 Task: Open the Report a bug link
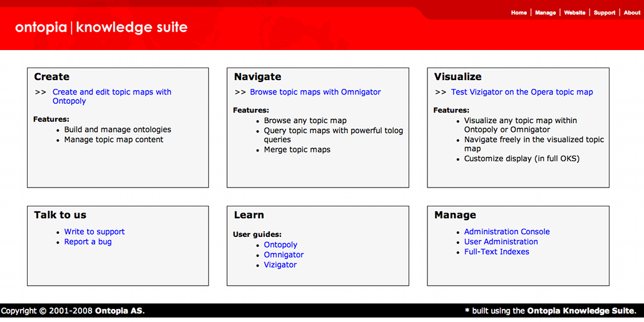(x=88, y=241)
